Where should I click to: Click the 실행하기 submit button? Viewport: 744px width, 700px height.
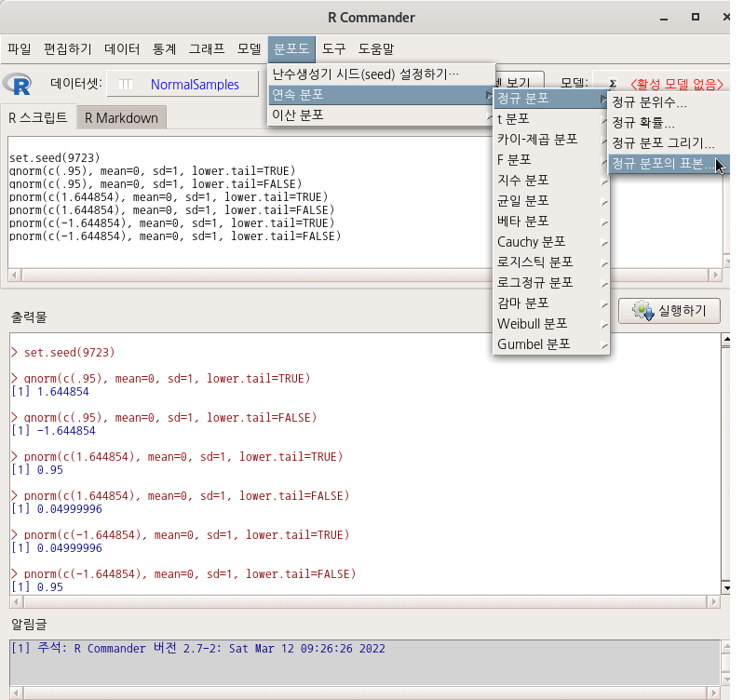[x=669, y=311]
